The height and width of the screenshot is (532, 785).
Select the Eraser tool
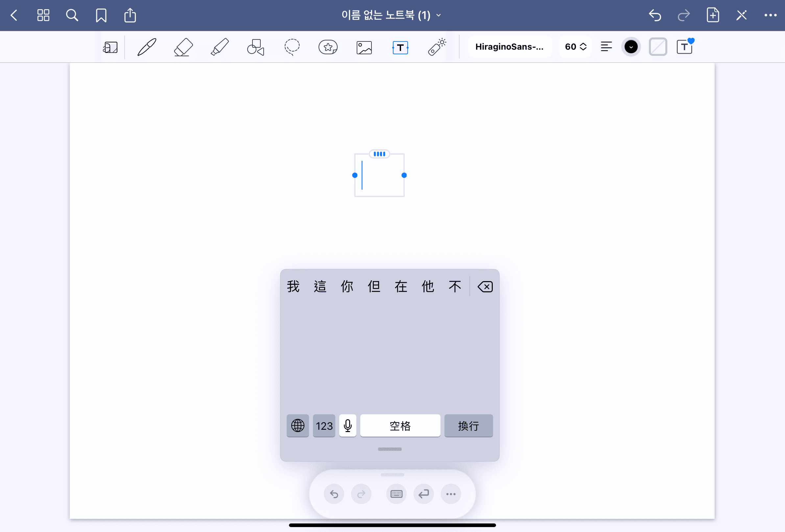pos(183,47)
